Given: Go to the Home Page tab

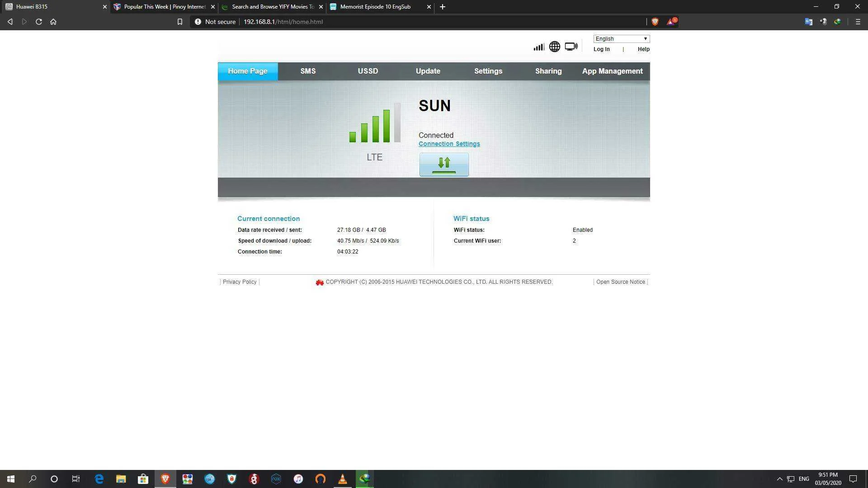Looking at the screenshot, I should point(248,71).
